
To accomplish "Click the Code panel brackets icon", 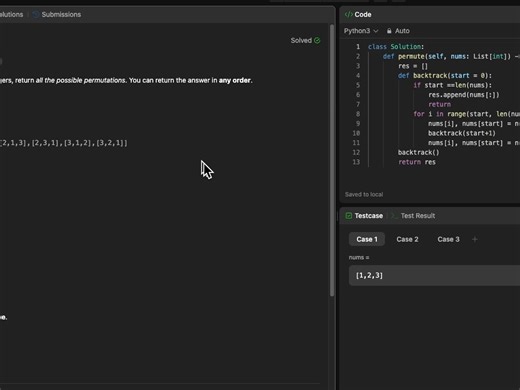I will tap(349, 14).
